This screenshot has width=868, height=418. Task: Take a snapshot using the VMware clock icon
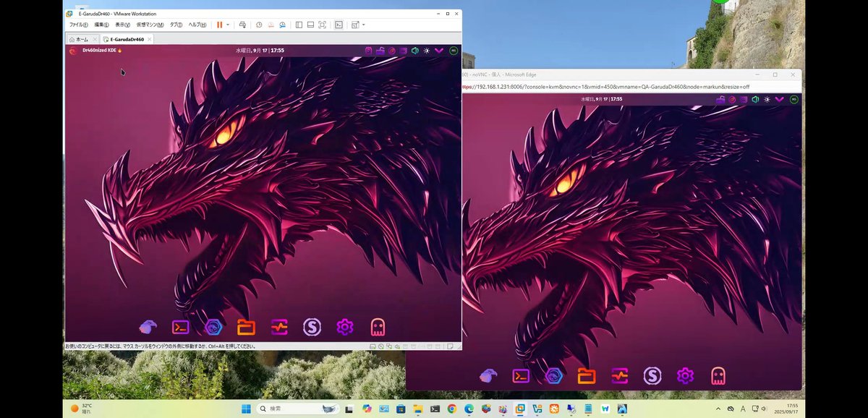(x=259, y=25)
